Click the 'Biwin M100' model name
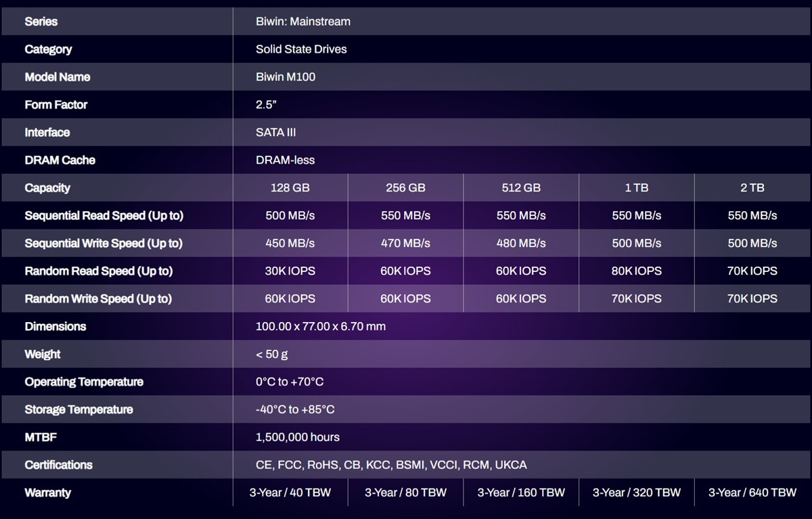This screenshot has width=812, height=519. coord(285,77)
